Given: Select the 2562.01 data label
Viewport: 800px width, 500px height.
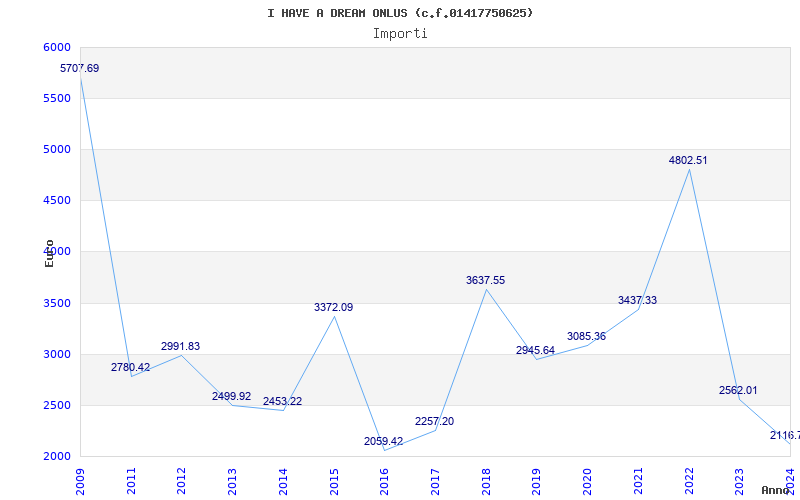Looking at the screenshot, I should point(739,391).
